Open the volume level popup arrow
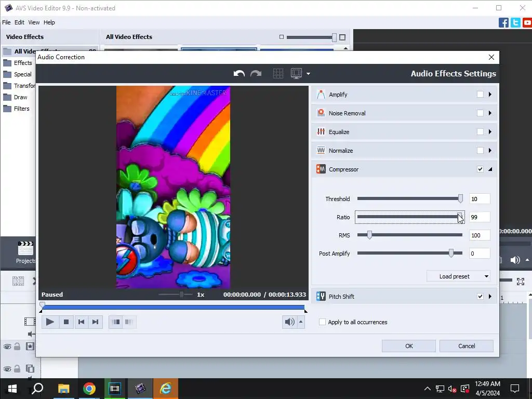The height and width of the screenshot is (399, 532). click(301, 322)
